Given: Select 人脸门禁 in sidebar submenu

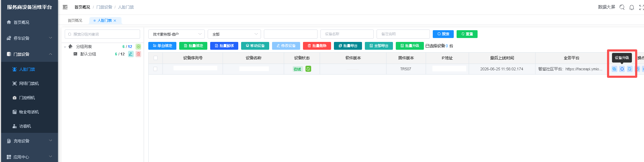Looking at the screenshot, I should coord(29,69).
